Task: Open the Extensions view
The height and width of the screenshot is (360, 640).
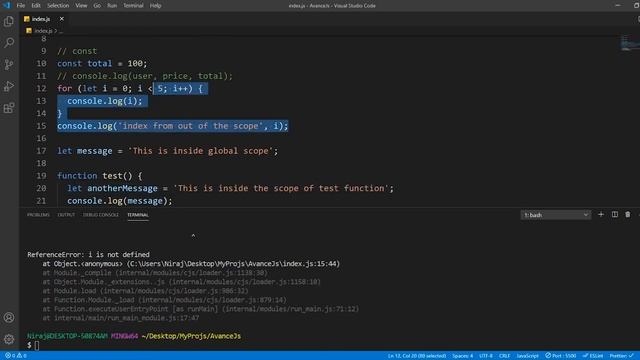Action: point(9,108)
